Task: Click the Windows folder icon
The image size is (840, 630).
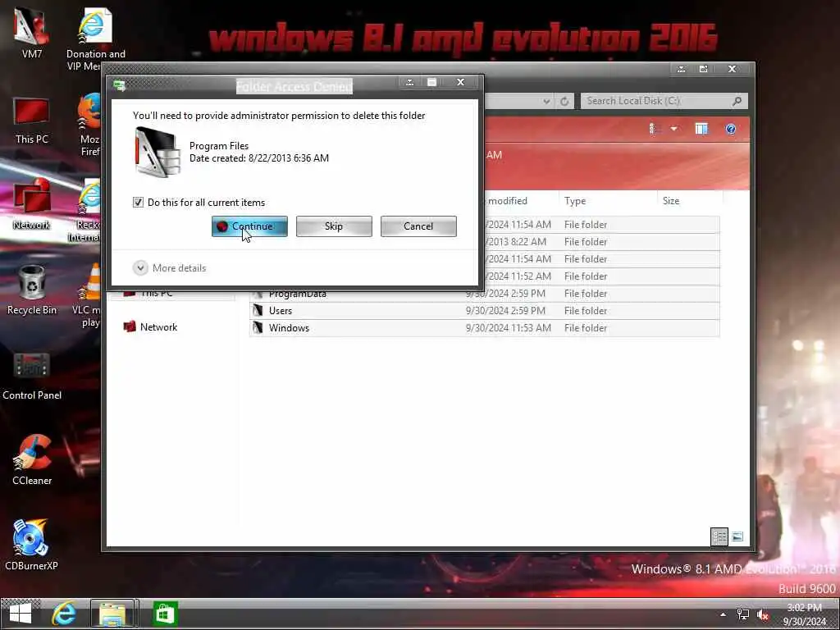Action: pyautogui.click(x=258, y=327)
